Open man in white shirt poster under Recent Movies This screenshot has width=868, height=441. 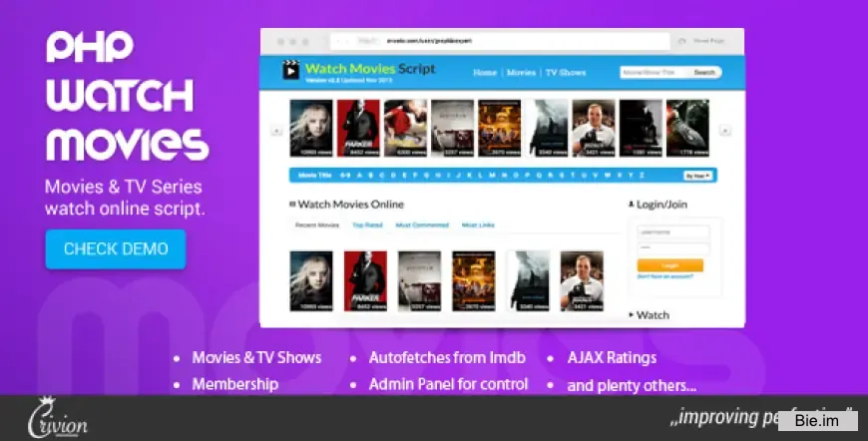point(582,280)
